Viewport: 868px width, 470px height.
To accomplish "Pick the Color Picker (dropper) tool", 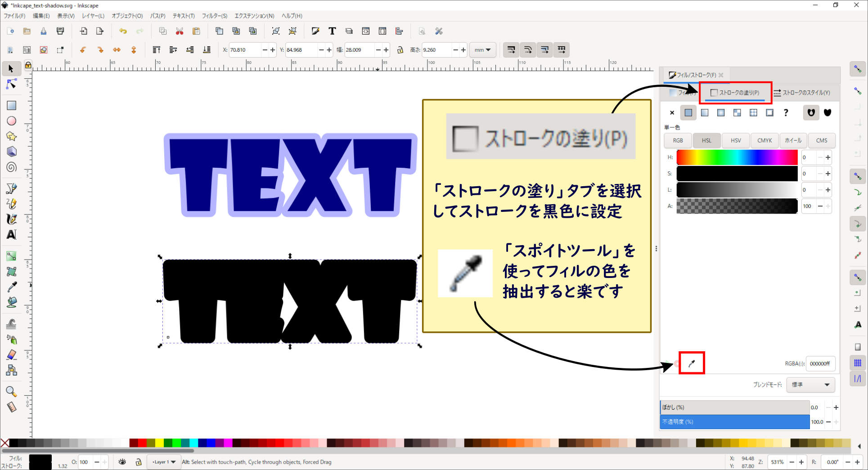I will 12,286.
